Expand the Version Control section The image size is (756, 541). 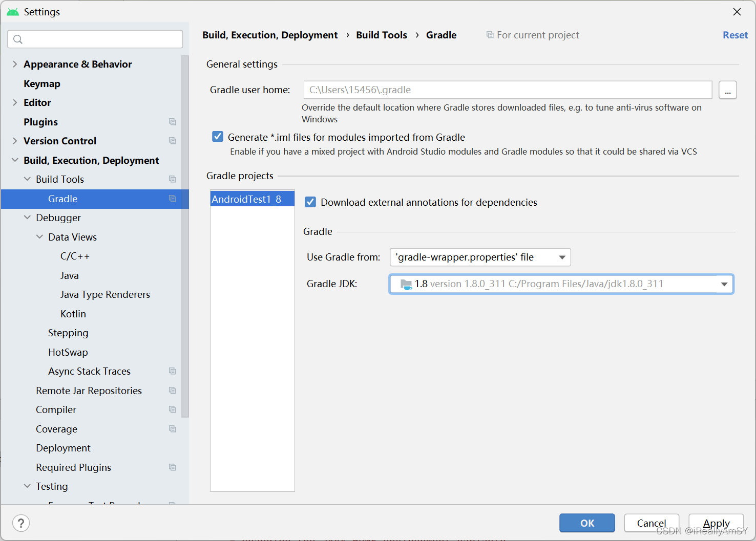pyautogui.click(x=15, y=141)
